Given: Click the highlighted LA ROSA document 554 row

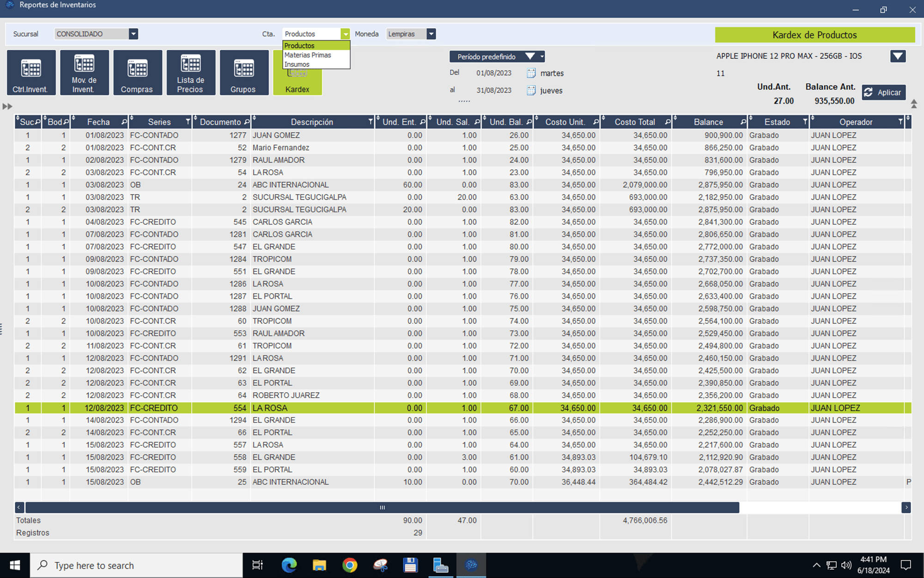Looking at the screenshot, I should click(463, 408).
